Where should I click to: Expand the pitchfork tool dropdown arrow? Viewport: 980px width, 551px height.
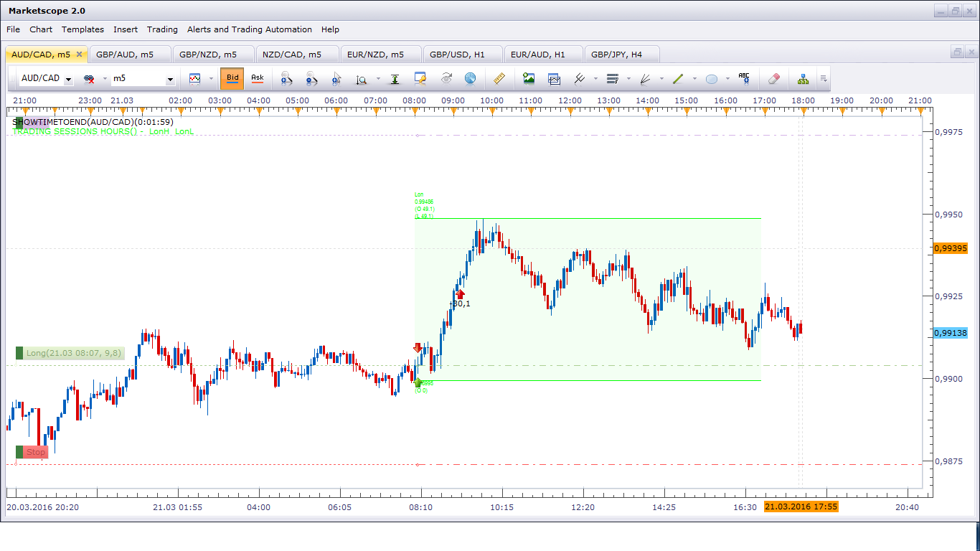(x=595, y=79)
